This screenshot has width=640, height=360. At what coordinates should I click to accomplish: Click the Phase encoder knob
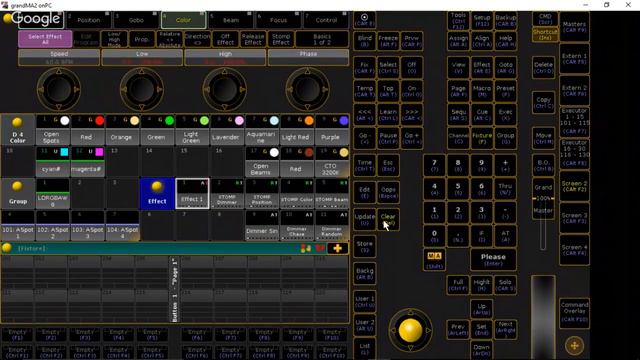[x=308, y=89]
